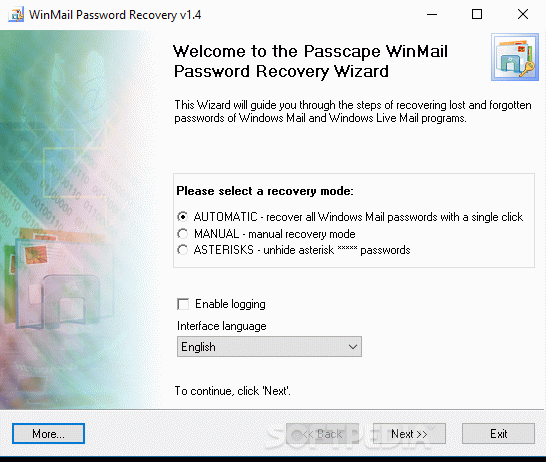
Task: Click the welcome wizard heading text
Action: pyautogui.click(x=310, y=61)
